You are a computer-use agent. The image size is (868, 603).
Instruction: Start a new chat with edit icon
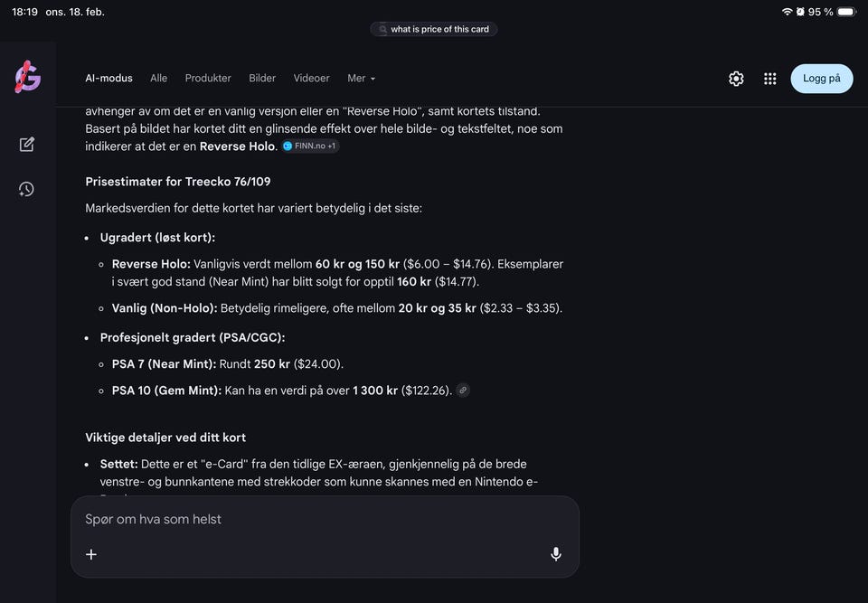pos(27,145)
